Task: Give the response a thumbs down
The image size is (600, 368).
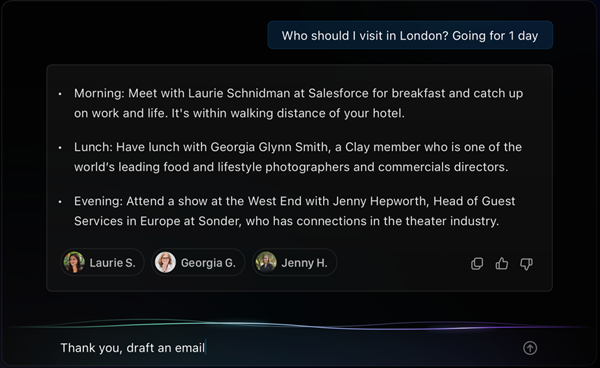Action: pyautogui.click(x=526, y=264)
